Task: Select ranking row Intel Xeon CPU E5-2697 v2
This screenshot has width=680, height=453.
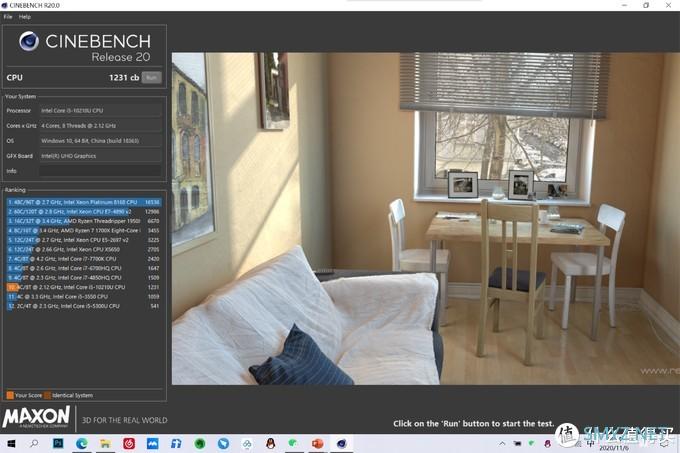Action: coord(84,240)
